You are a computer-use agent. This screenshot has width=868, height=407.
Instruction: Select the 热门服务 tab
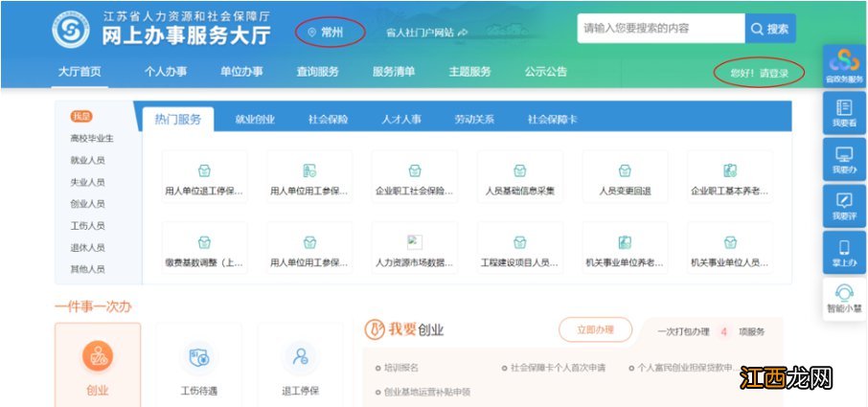click(177, 119)
